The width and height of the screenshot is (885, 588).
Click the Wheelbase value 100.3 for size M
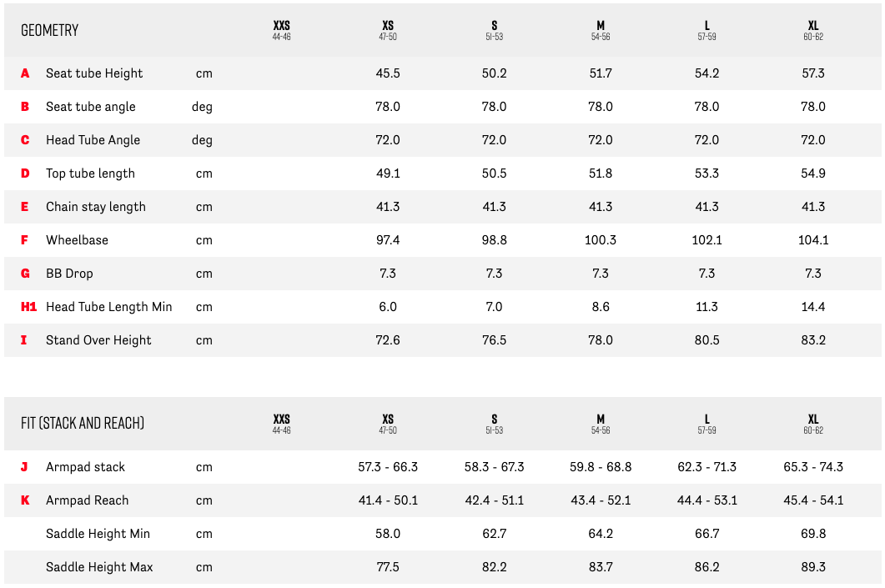pos(601,240)
